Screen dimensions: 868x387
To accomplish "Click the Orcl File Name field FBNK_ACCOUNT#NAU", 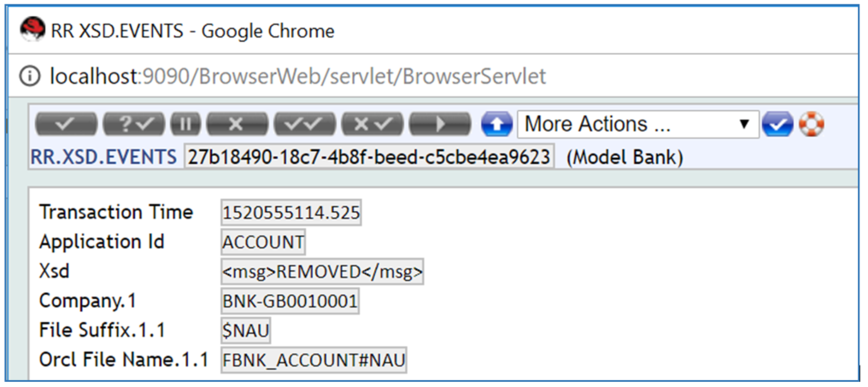I will coord(314,361).
